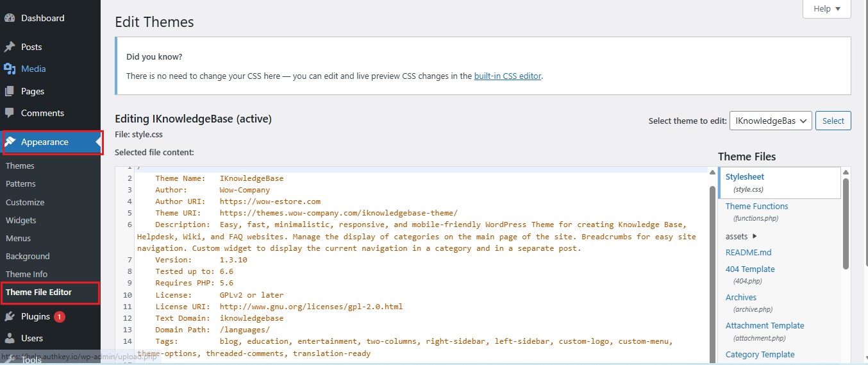The width and height of the screenshot is (868, 365).
Task: Open 404 Template file
Action: click(x=750, y=275)
